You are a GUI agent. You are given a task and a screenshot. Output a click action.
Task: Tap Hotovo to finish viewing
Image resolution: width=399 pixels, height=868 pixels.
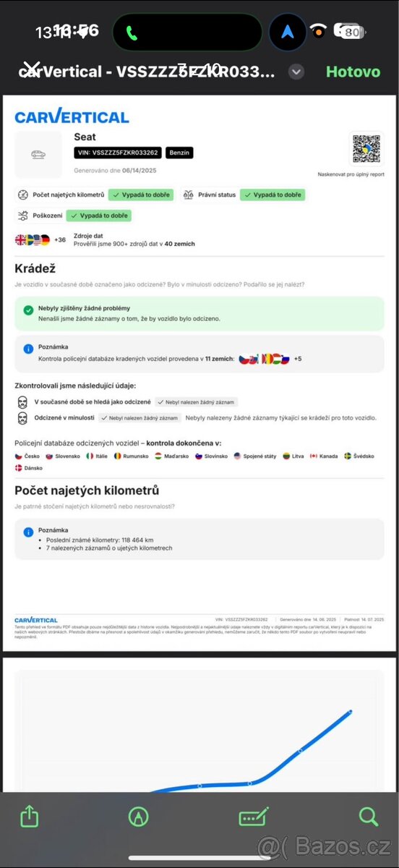[353, 72]
